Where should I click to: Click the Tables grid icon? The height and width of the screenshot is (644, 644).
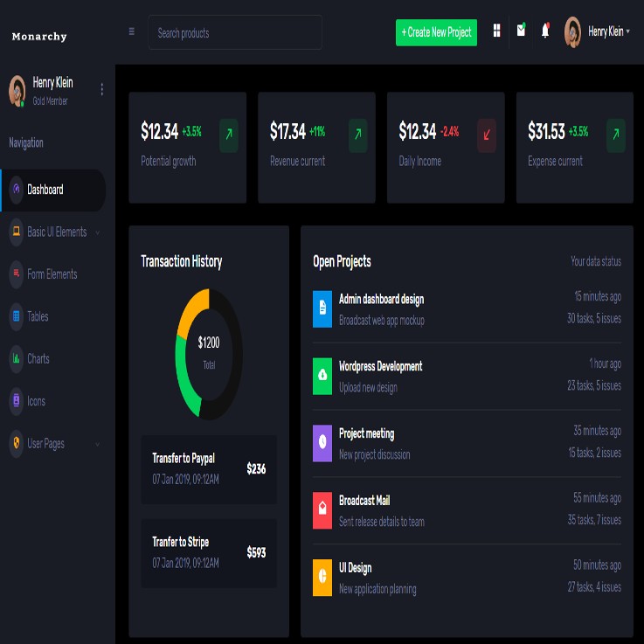(17, 316)
